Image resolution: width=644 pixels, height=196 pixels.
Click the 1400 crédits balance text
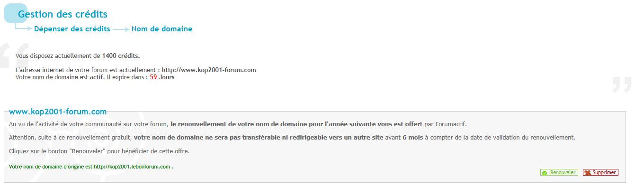(x=121, y=56)
